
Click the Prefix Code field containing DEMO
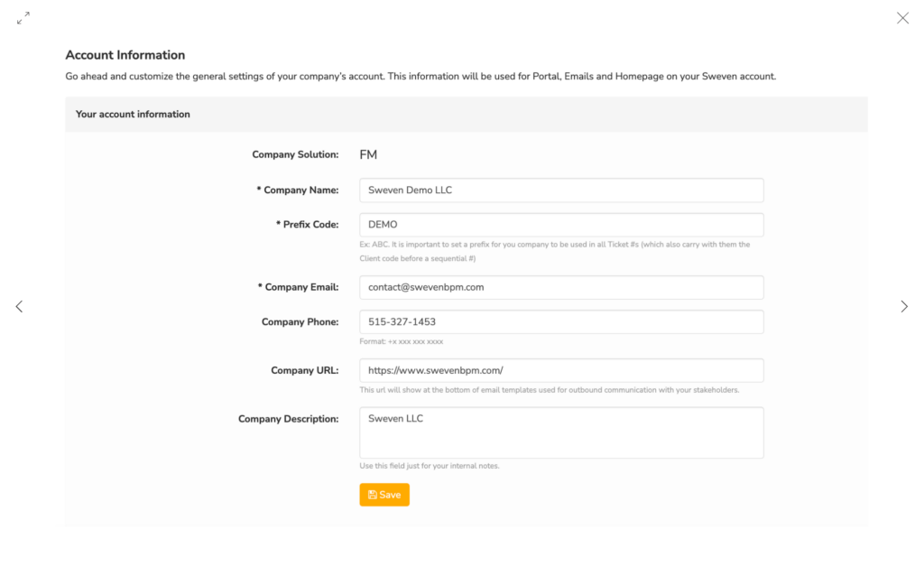[561, 225]
